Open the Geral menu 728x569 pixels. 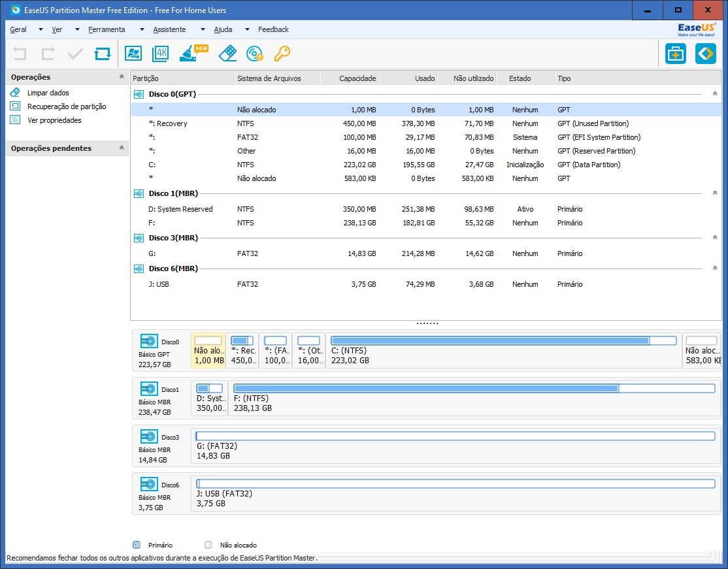point(18,29)
